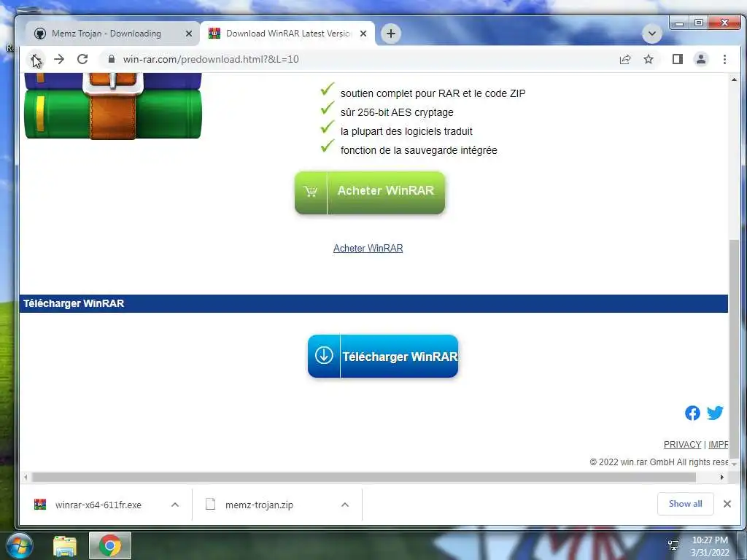The height and width of the screenshot is (560, 747).
Task: Go forward with the forward arrow
Action: pos(59,60)
